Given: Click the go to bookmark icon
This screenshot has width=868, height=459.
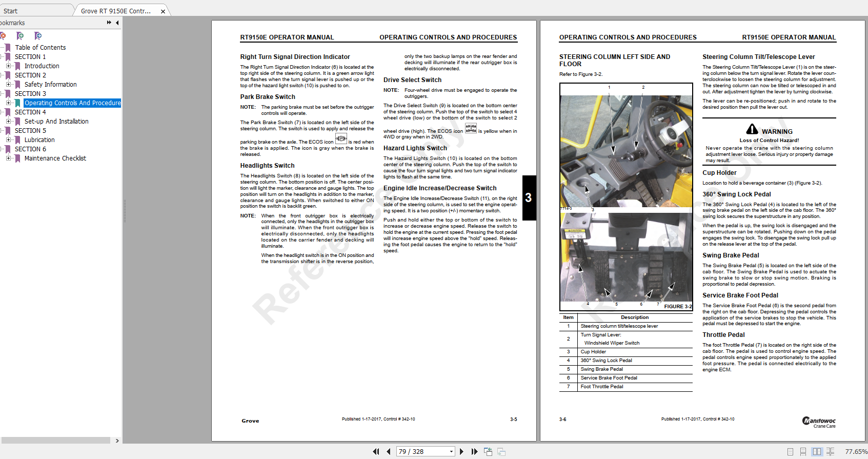Looking at the screenshot, I should point(38,36).
